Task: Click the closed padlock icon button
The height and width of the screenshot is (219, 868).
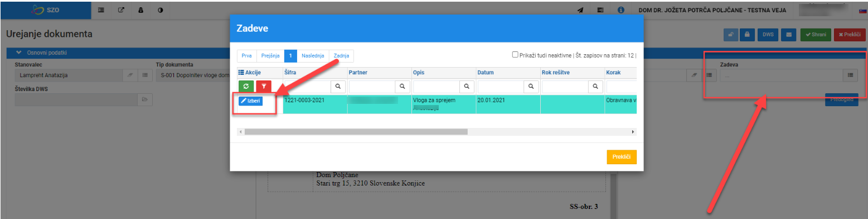Action: (746, 35)
